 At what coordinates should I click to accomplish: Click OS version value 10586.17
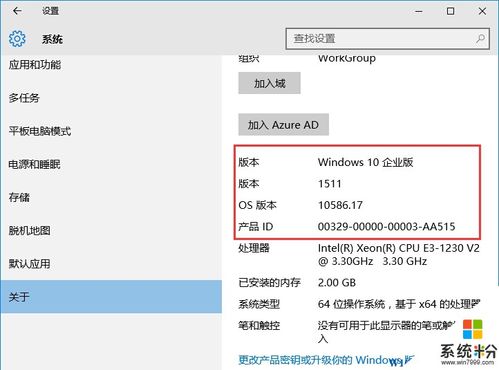coord(340,205)
